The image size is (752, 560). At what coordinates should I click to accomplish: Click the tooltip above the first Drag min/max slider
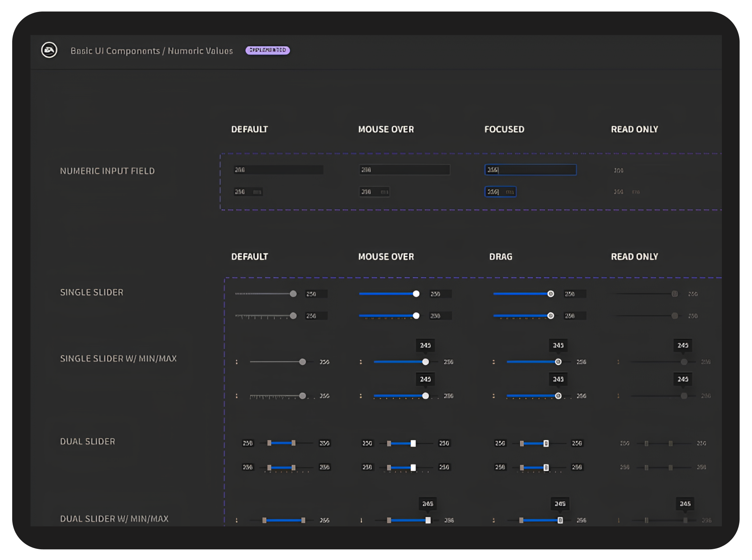[558, 345]
